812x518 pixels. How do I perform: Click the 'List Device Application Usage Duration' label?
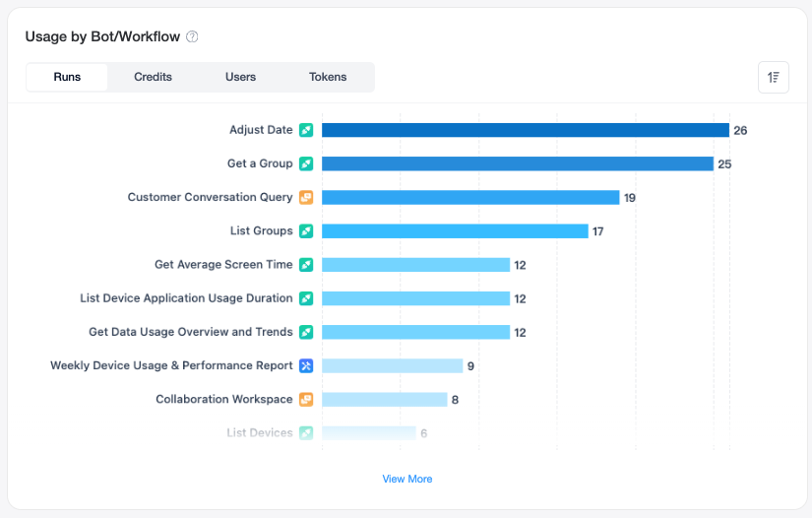(x=186, y=298)
